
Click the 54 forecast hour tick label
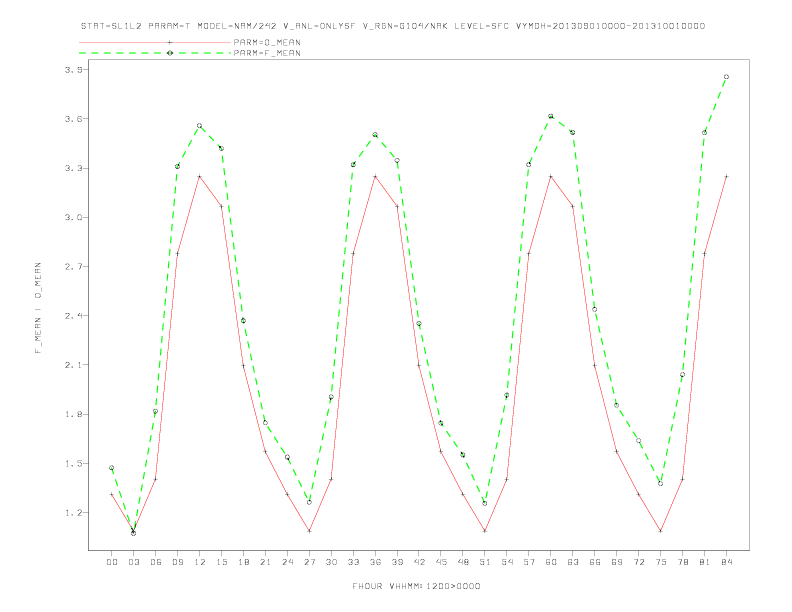click(507, 562)
